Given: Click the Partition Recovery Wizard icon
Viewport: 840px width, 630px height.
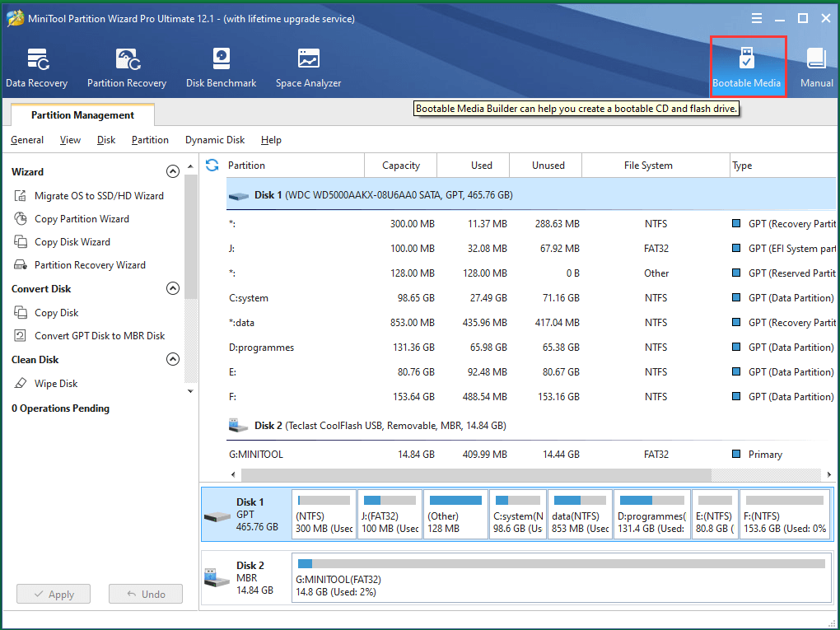Looking at the screenshot, I should click(20, 264).
